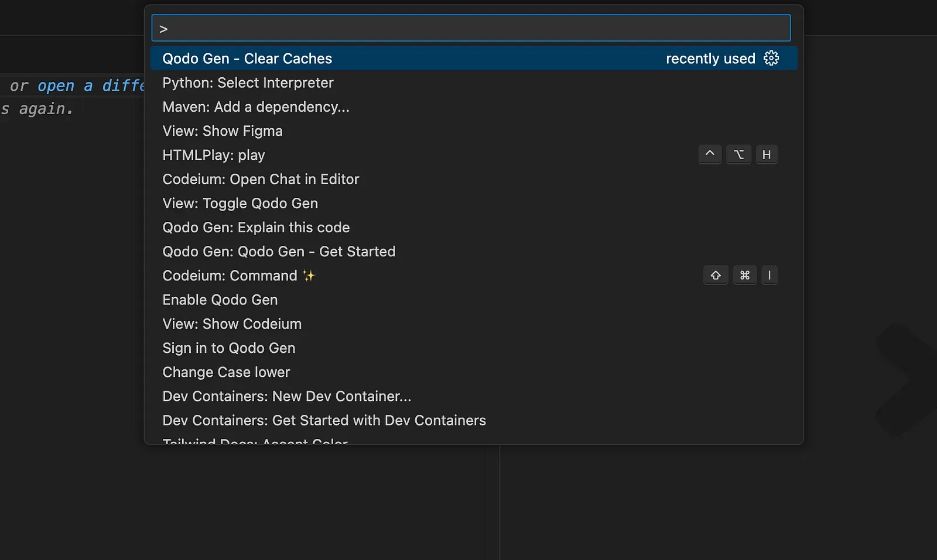
Task: Choose Qodo Gen: Explain this code
Action: coord(474,227)
